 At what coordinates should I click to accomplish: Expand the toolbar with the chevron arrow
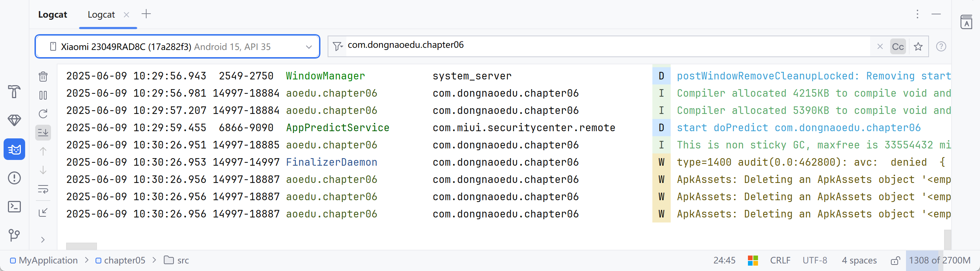[43, 240]
